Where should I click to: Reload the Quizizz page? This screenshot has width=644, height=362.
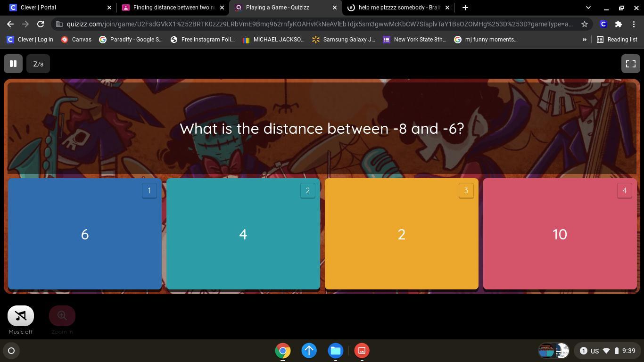click(x=41, y=24)
